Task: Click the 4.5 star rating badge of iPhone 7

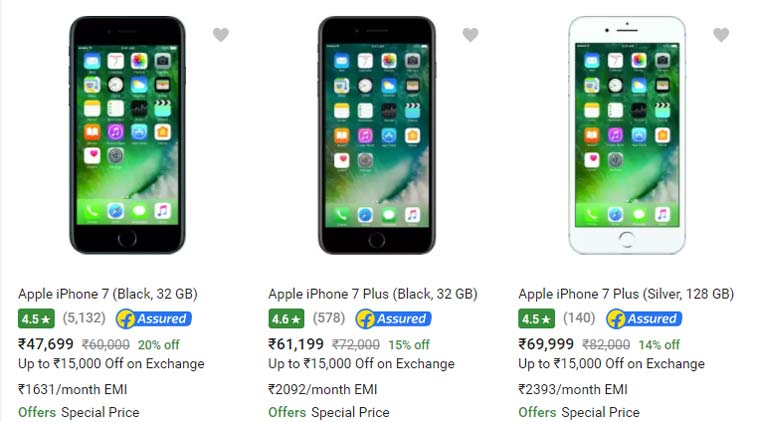Action: pyautogui.click(x=36, y=318)
